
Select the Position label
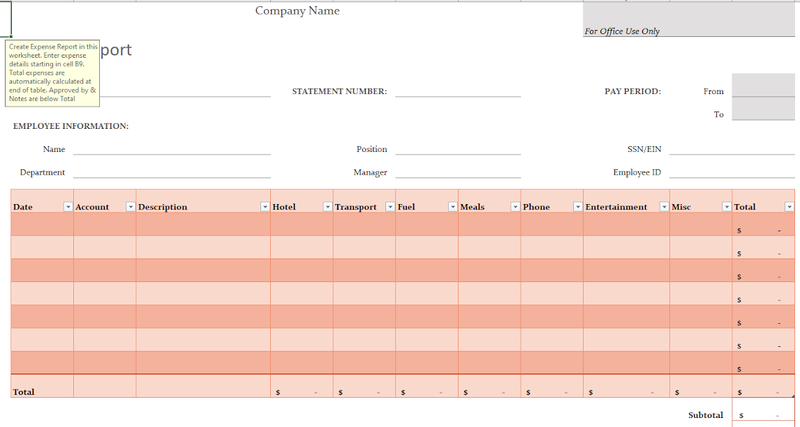coord(371,149)
